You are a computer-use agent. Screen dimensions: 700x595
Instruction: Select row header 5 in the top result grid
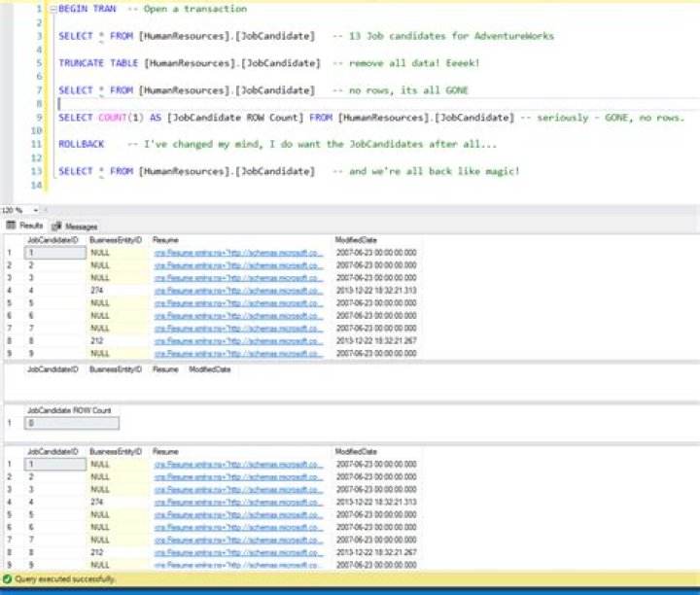click(10, 303)
